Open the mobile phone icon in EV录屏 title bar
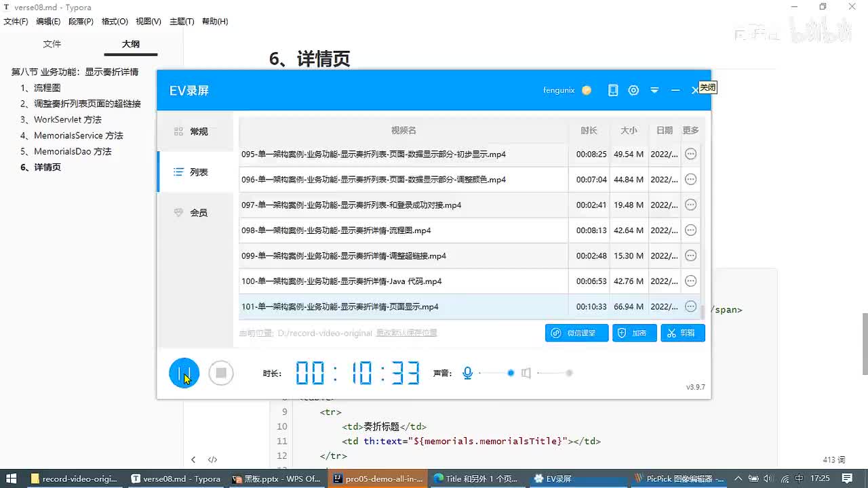Viewport: 868px width, 488px height. [613, 90]
